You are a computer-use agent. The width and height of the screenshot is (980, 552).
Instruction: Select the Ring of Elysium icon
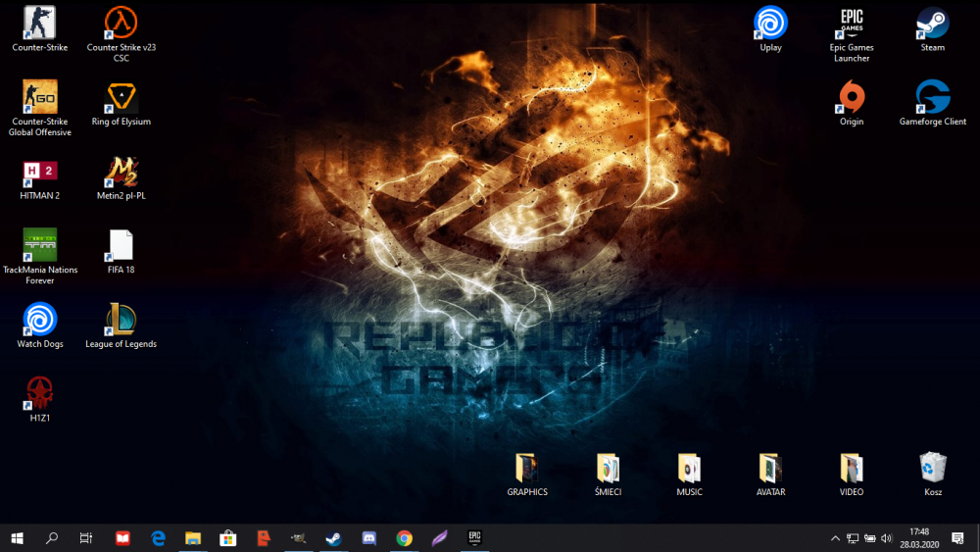click(x=122, y=103)
